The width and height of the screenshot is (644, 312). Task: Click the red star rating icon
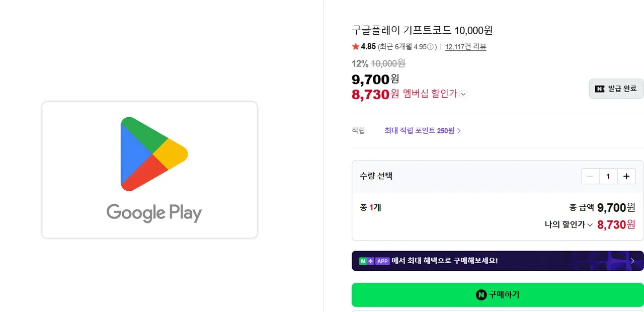[356, 47]
